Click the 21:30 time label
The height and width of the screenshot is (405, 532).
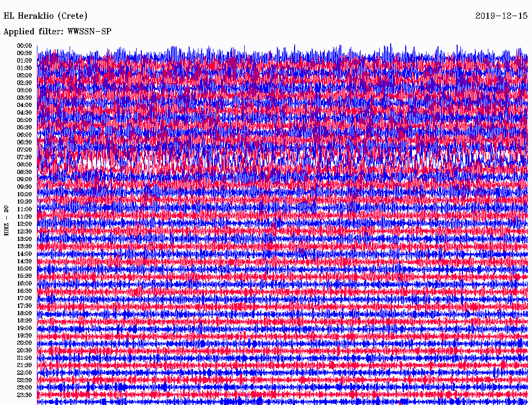24,366
